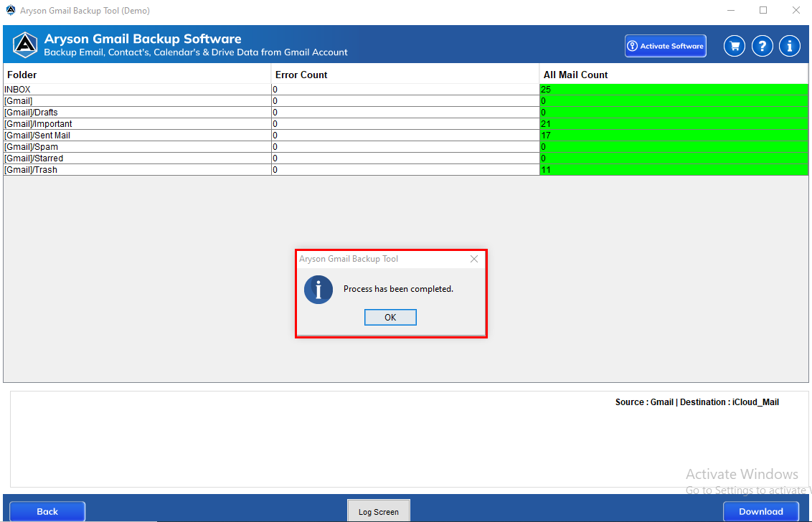Screen dimensions: 812x522
Task: Minimize the Aryson Gmail Backup window
Action: [x=731, y=10]
